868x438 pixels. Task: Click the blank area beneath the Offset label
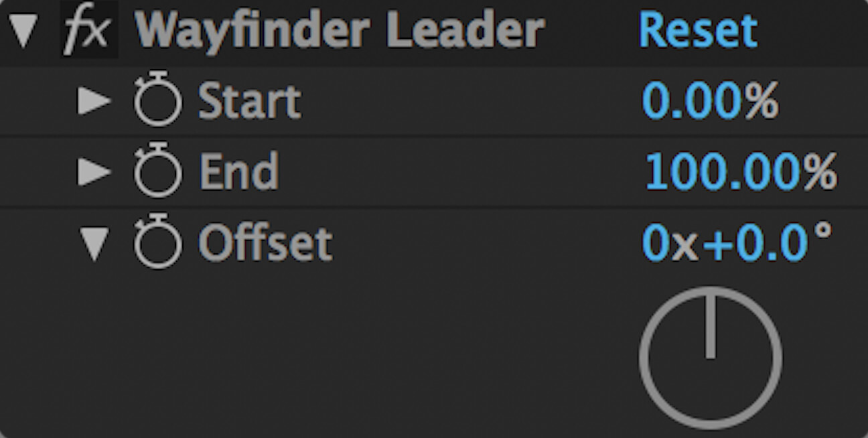click(x=268, y=348)
